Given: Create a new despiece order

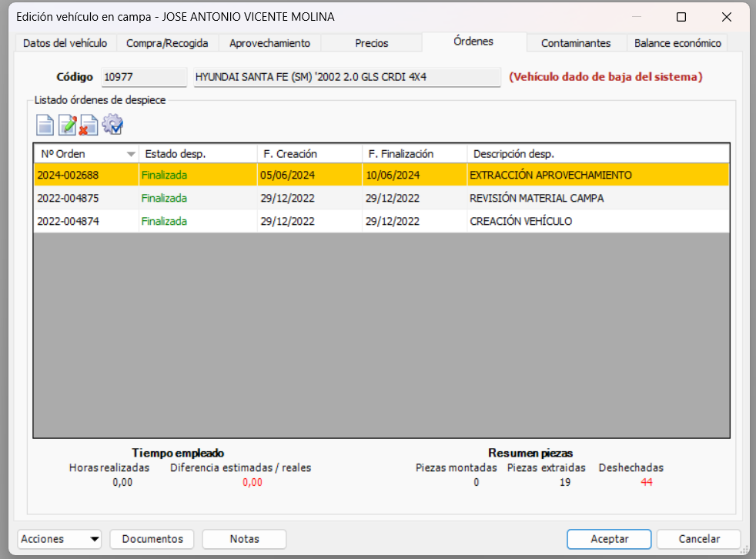Looking at the screenshot, I should 45,124.
